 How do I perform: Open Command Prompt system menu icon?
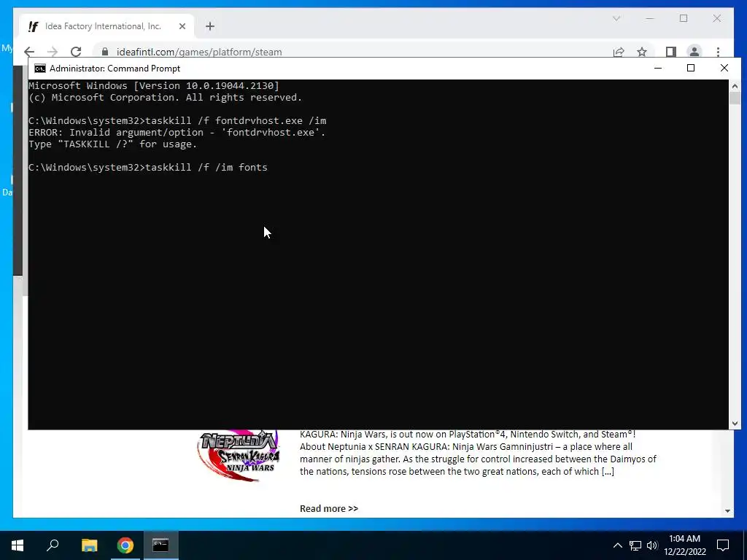point(40,69)
